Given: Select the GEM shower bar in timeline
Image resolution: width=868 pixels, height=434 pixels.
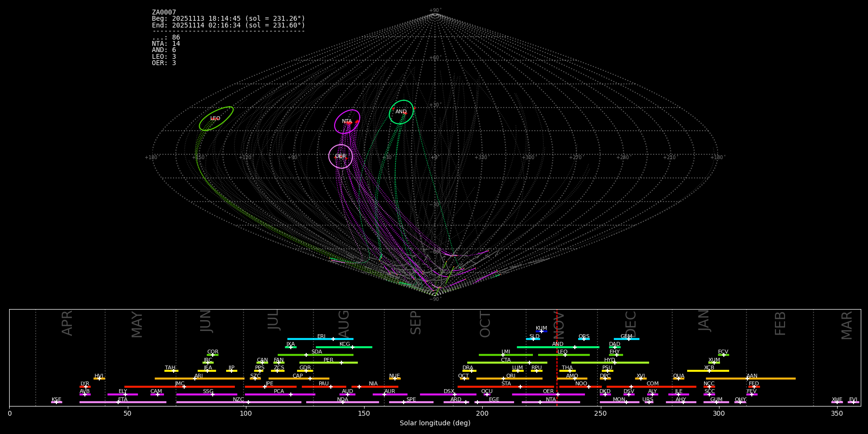Looking at the screenshot, I should pyautogui.click(x=626, y=339).
